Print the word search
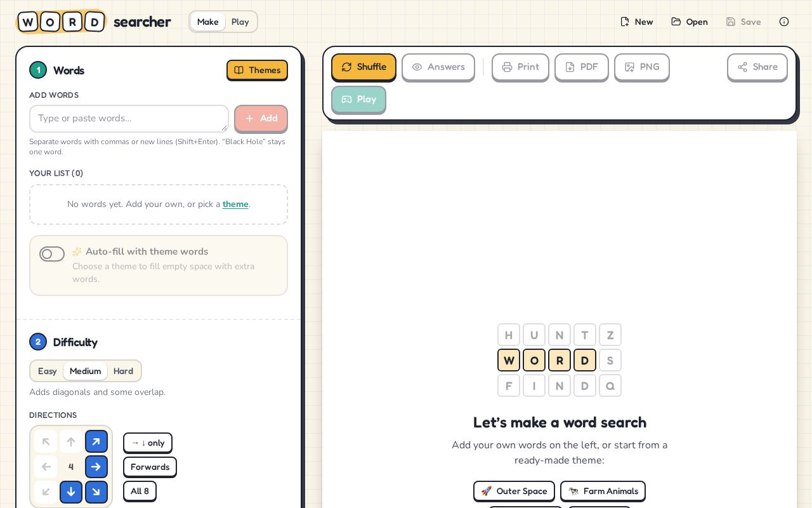Screen dimensions: 812x508 click(520, 67)
